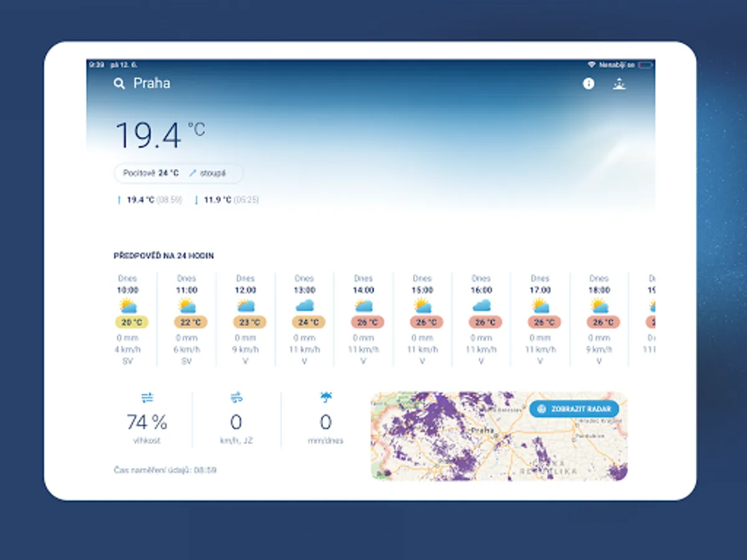Click the 4 km/h wind at 10:00
Viewport: 747px width, 560px height.
128,350
